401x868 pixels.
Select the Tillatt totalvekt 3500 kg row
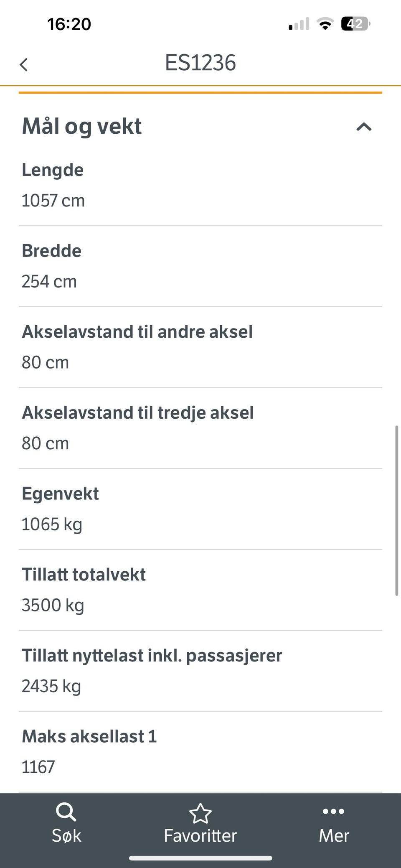pos(200,590)
